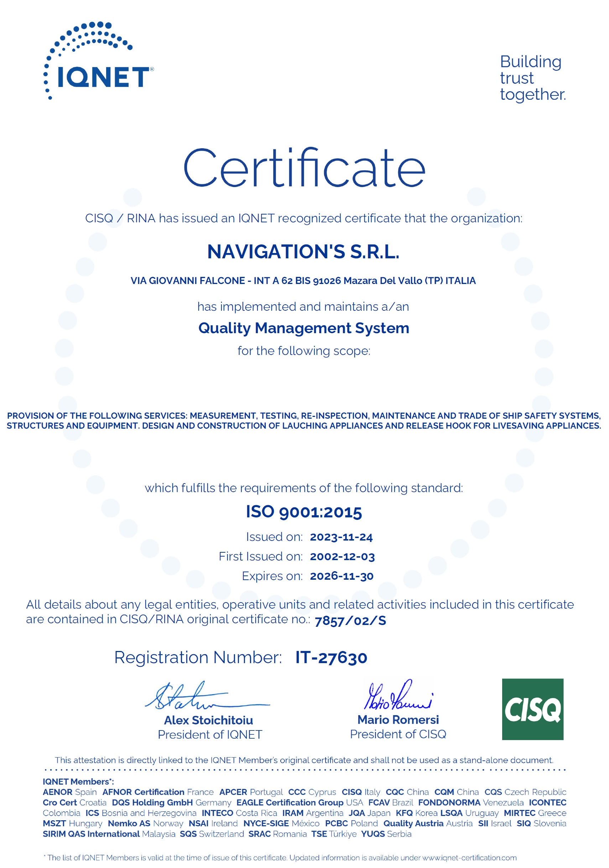
Task: Click the IQNET logo at top left
Action: tap(99, 61)
